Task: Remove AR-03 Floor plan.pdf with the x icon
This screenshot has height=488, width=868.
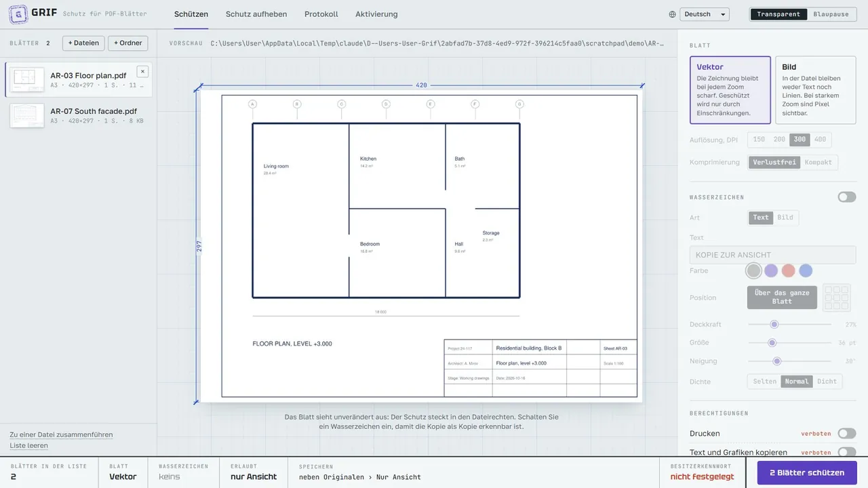Action: (142, 71)
